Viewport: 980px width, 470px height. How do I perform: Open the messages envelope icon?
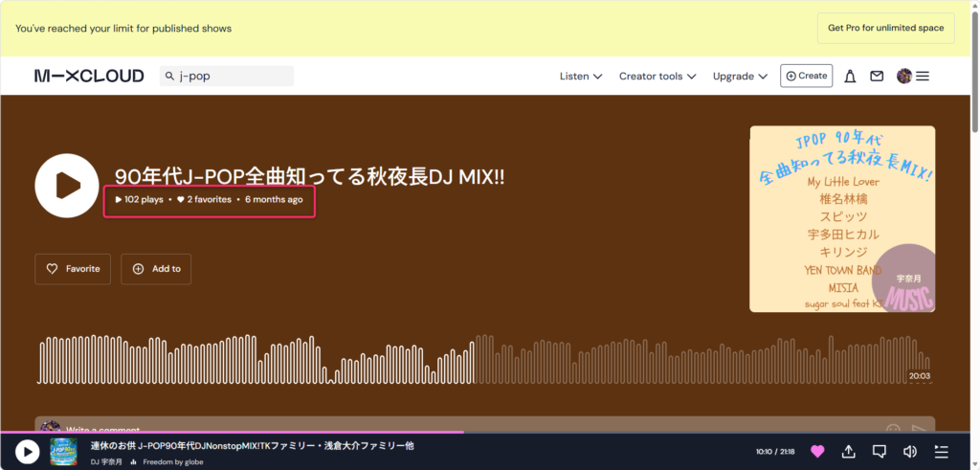(x=877, y=77)
